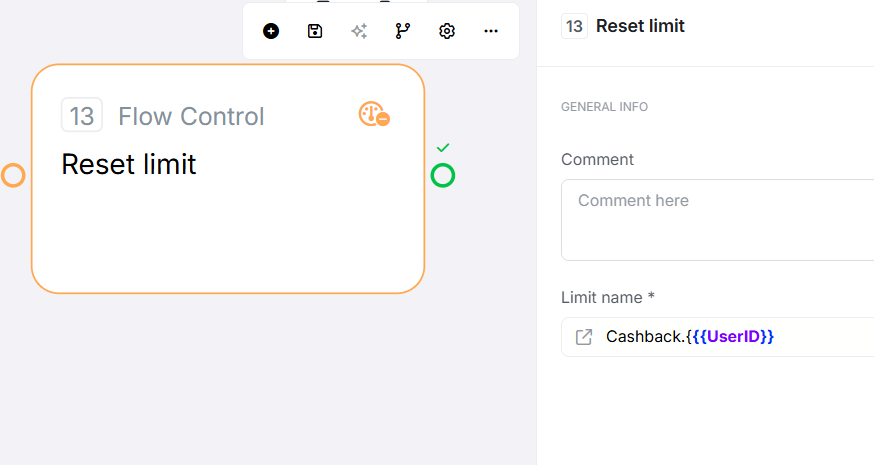Click the green checkmark above the output port
Viewport: 874px width, 465px height.
point(443,148)
